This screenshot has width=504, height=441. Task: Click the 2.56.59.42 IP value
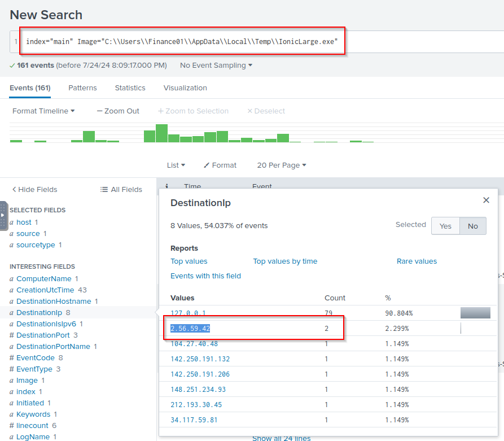pyautogui.click(x=190, y=328)
